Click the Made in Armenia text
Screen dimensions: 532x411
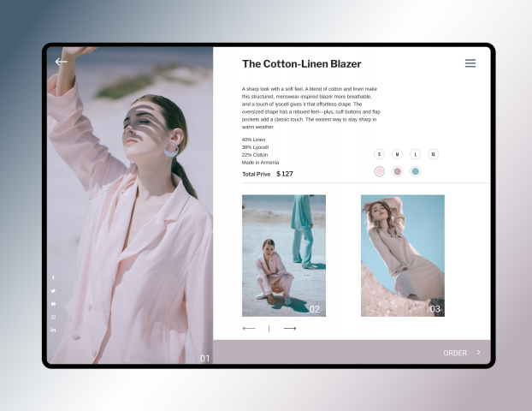[x=260, y=163]
